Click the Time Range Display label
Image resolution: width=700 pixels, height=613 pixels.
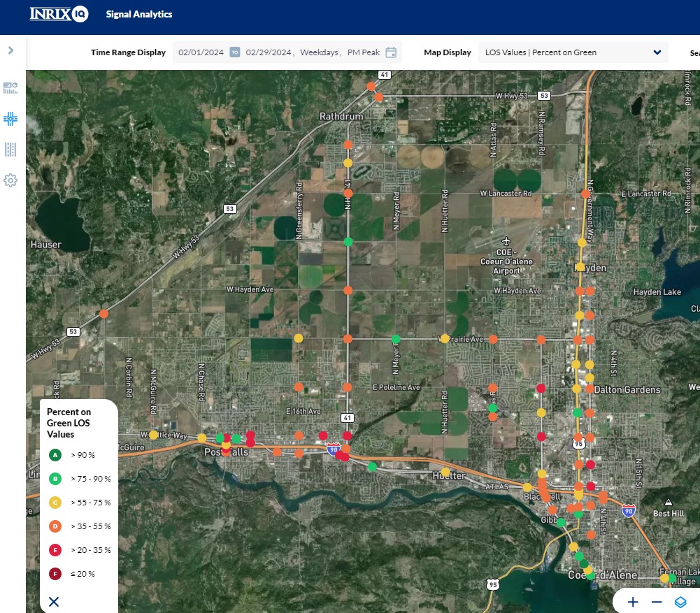(x=128, y=52)
